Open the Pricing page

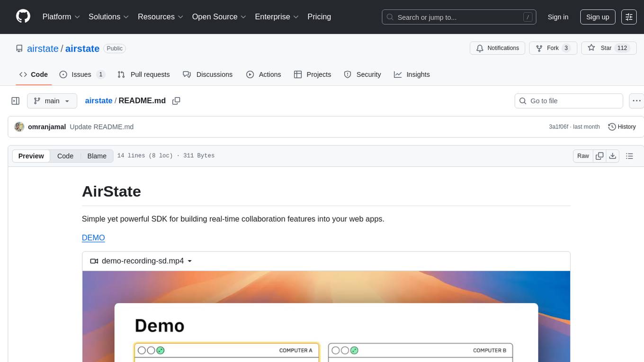click(x=319, y=17)
